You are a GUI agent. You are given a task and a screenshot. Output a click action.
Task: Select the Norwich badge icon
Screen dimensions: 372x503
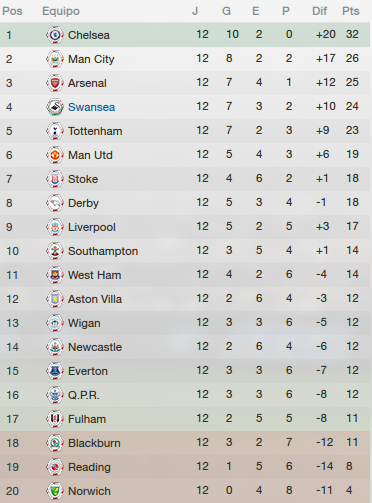point(55,491)
